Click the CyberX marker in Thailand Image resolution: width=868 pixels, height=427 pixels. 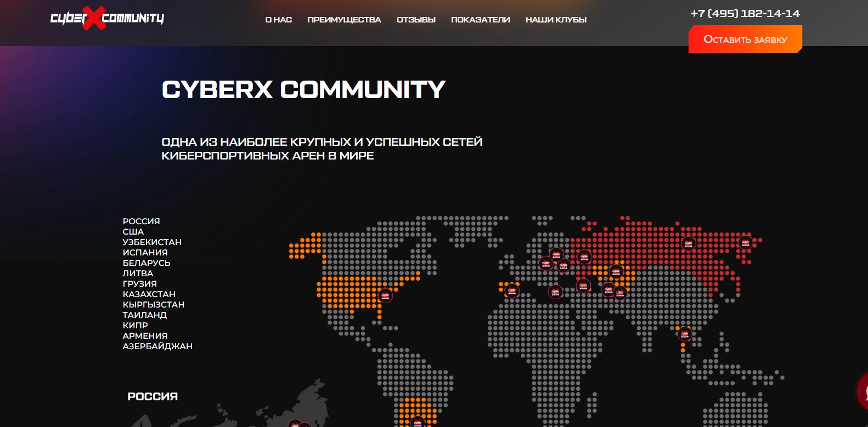click(685, 333)
